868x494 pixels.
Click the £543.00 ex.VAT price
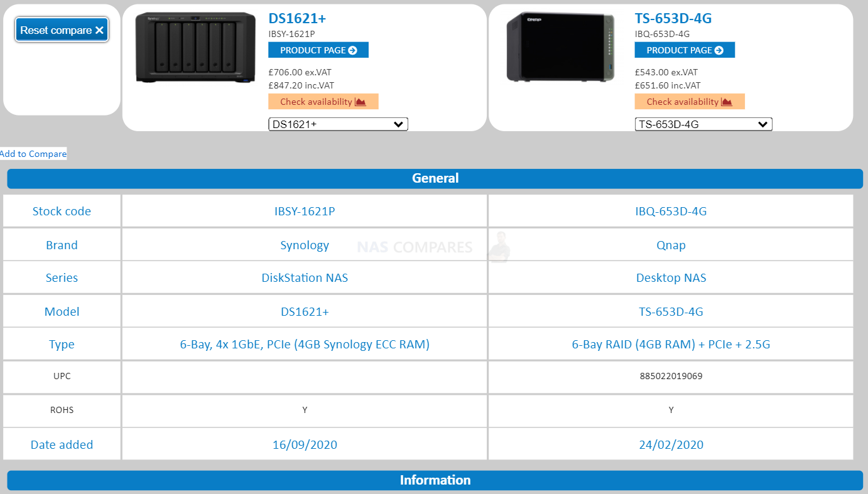point(666,72)
